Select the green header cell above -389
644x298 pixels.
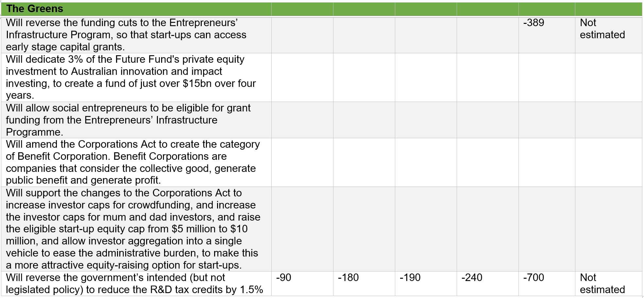[547, 9]
